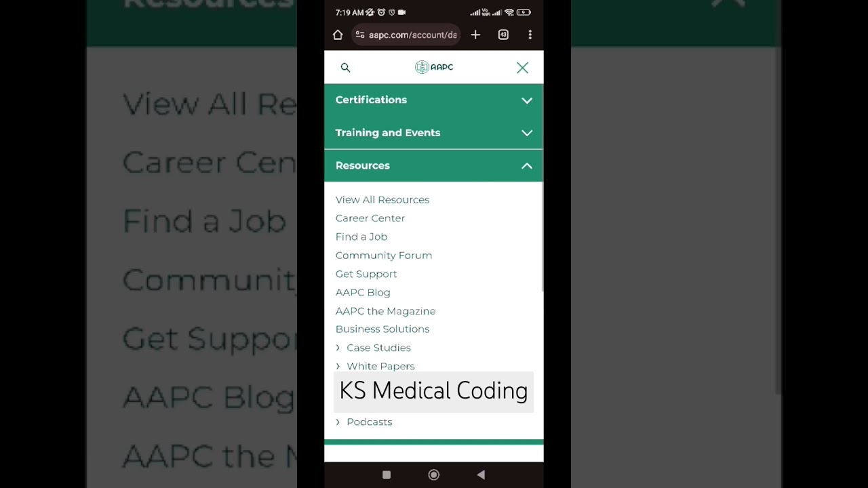
Task: Select the Business Solutions link
Action: click(382, 329)
